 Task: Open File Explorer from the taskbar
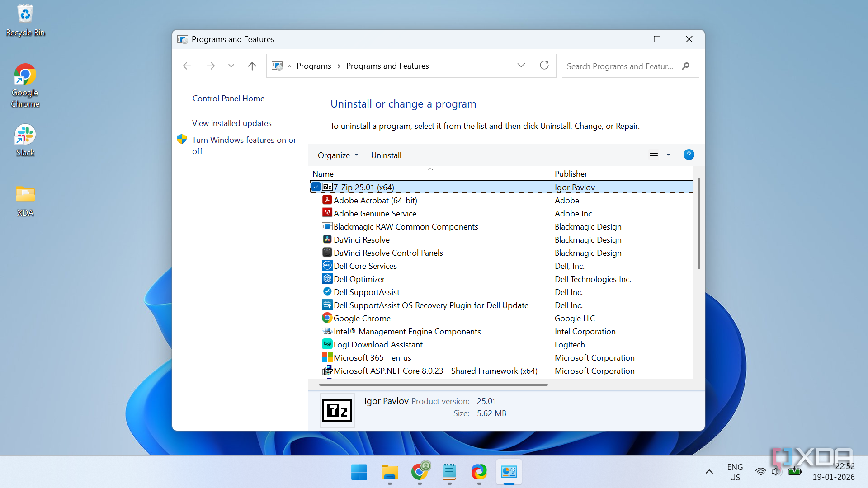[389, 472]
